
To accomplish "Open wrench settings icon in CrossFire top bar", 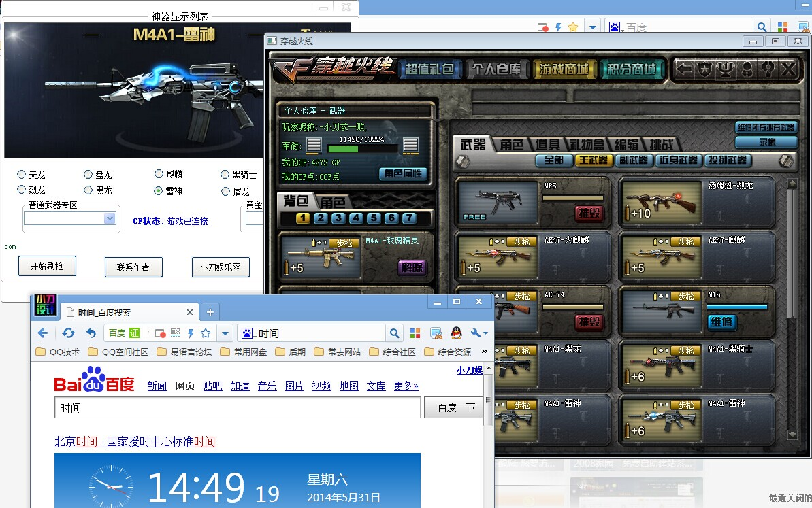I will (x=768, y=69).
